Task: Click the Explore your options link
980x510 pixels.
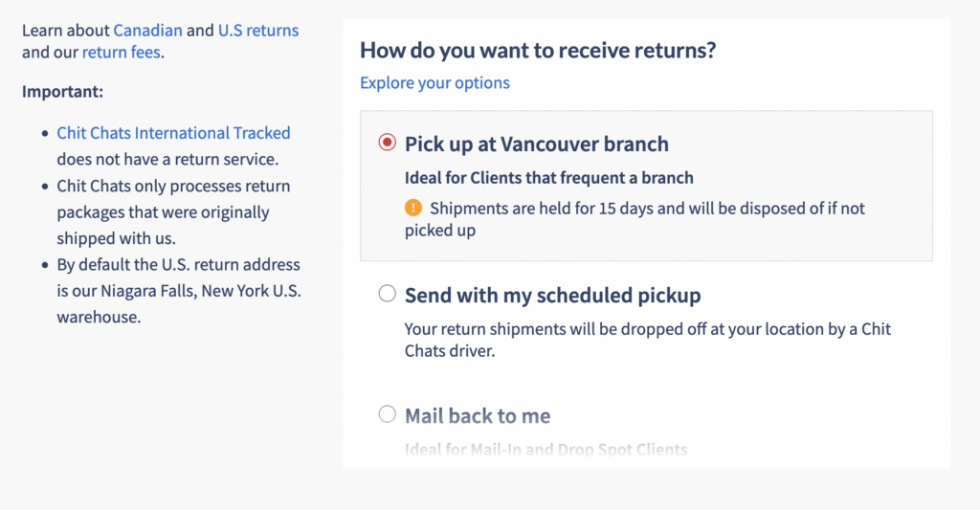Action: point(435,82)
